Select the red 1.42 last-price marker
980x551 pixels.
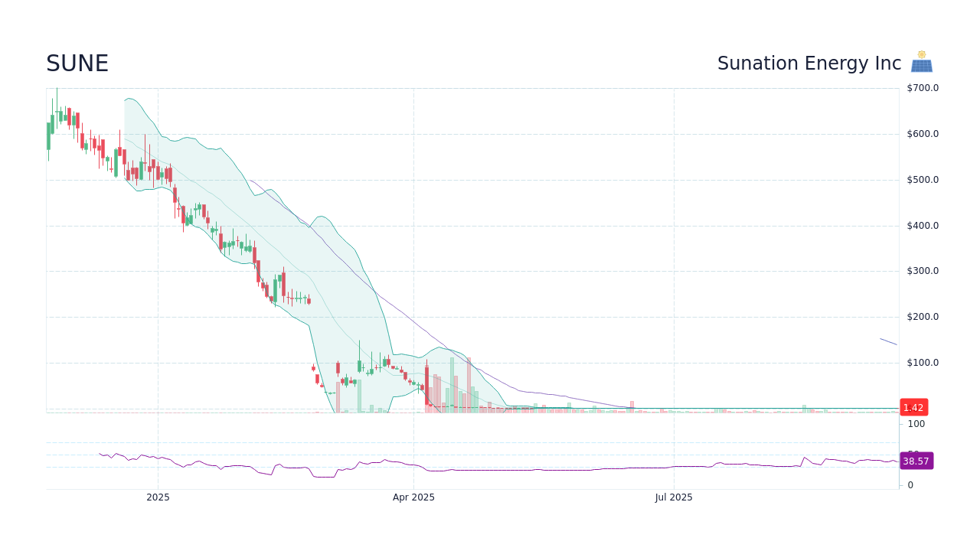pos(913,407)
